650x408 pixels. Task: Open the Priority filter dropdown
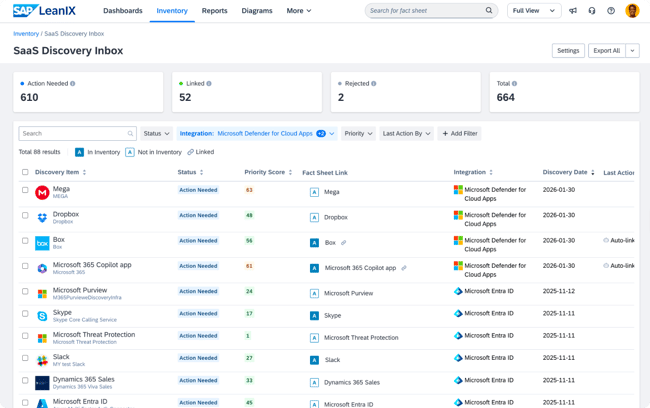[358, 134]
